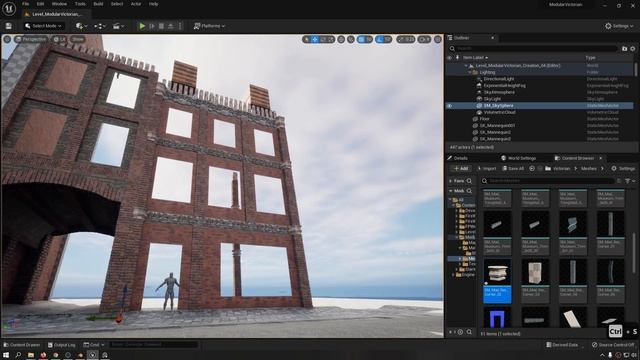Open the Tools menu

click(x=80, y=4)
